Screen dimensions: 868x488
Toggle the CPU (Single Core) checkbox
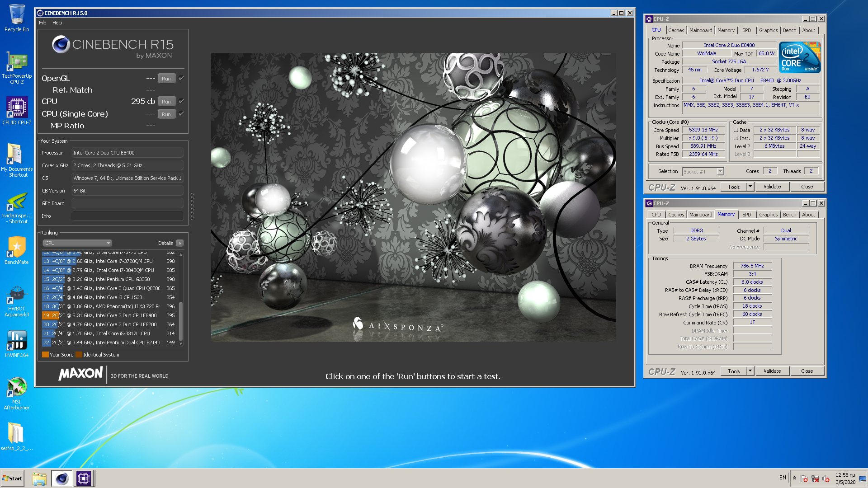[x=181, y=113]
